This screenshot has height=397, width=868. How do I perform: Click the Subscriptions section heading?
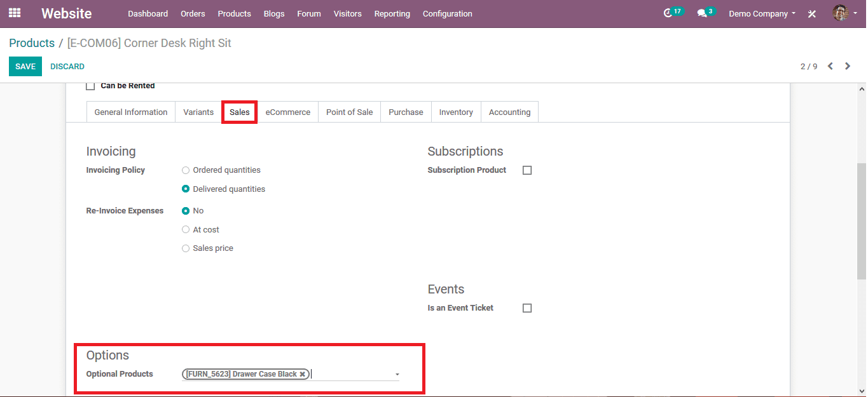(x=465, y=151)
